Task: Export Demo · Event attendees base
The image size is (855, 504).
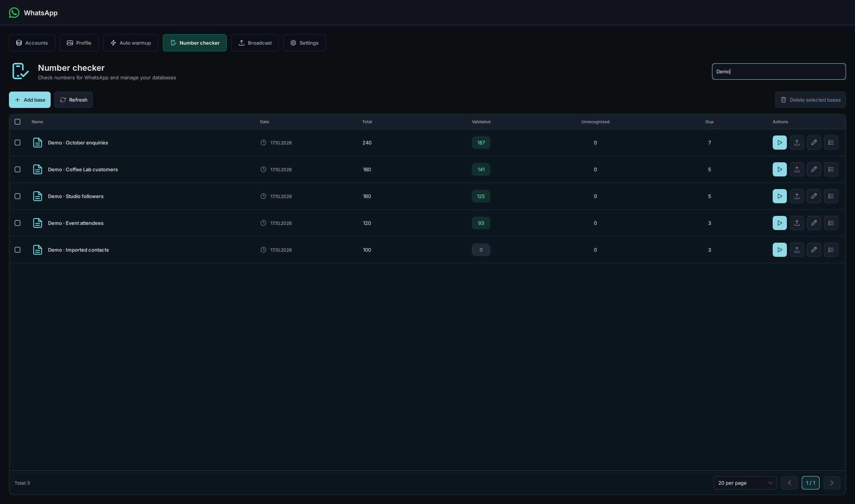Action: (x=797, y=223)
